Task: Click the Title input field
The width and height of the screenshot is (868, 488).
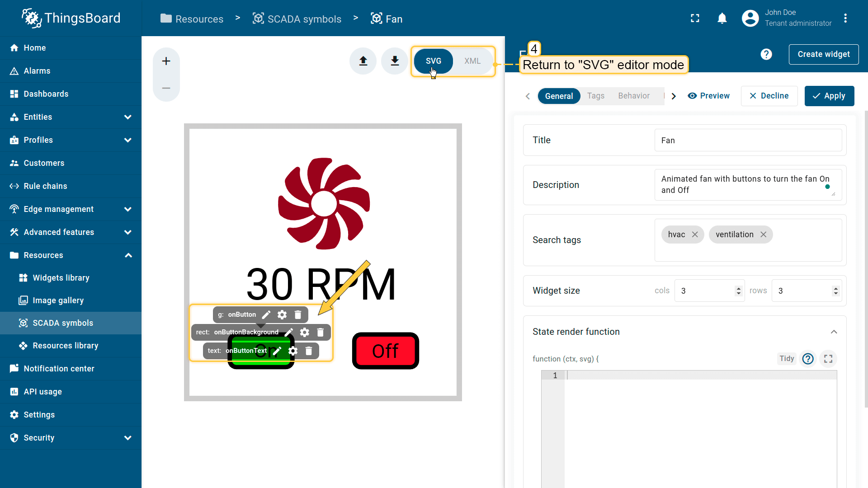Action: 748,141
